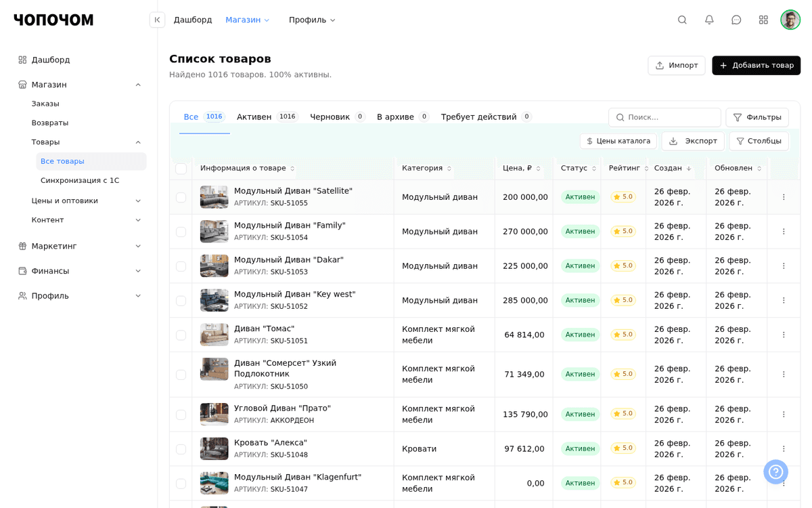
Task: Focus the Поиск search field
Action: (x=664, y=117)
